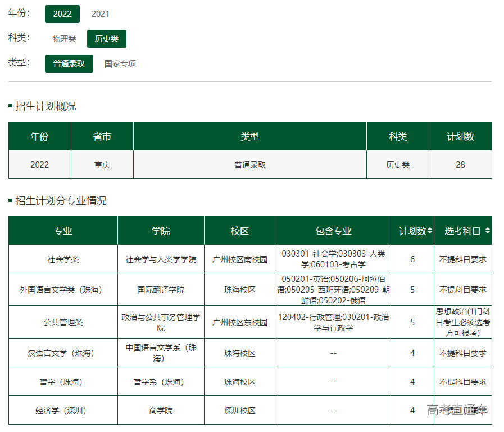Viewport: 504px width, 432px height.
Task: Click the 商学院 college cell
Action: click(160, 411)
